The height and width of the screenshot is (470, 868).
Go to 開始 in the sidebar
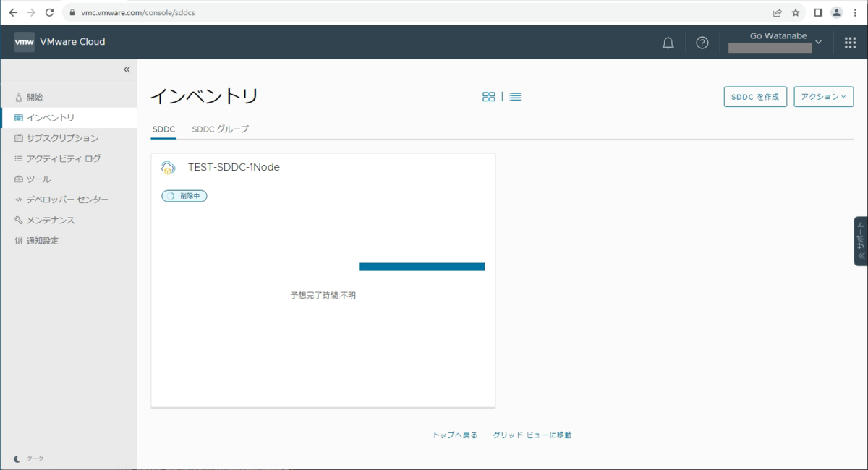click(69, 97)
